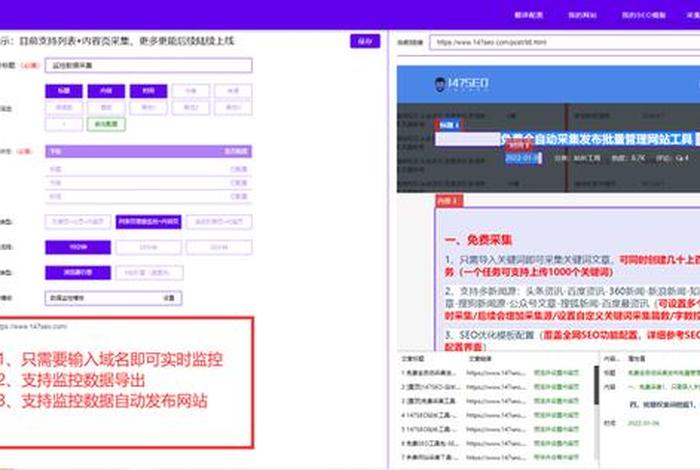Focus the task name field containing 监控数据采集

click(148, 65)
